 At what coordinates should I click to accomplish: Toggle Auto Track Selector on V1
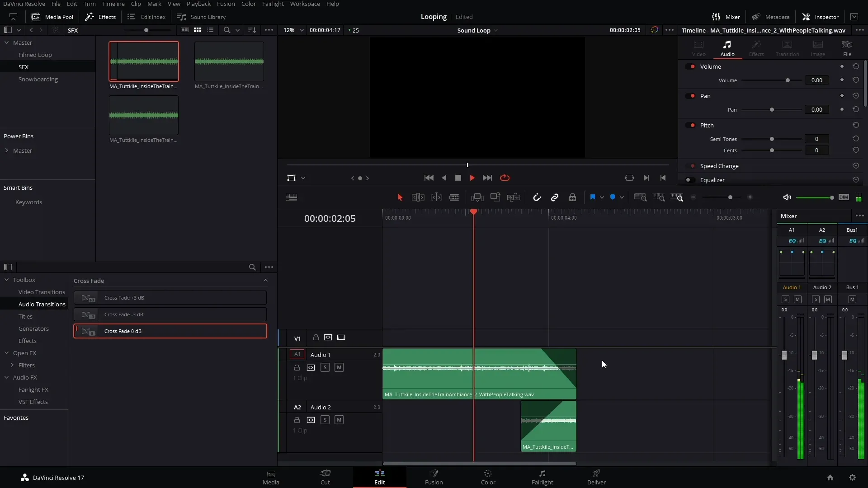328,338
